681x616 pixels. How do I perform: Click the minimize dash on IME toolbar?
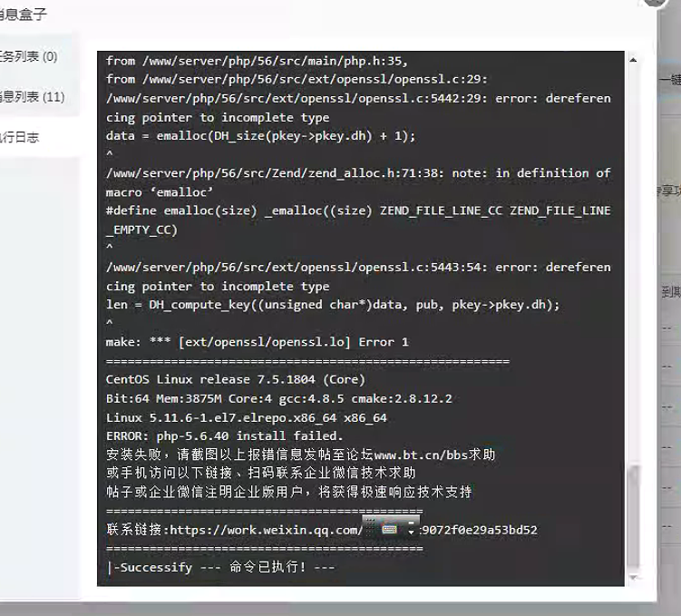(412, 522)
